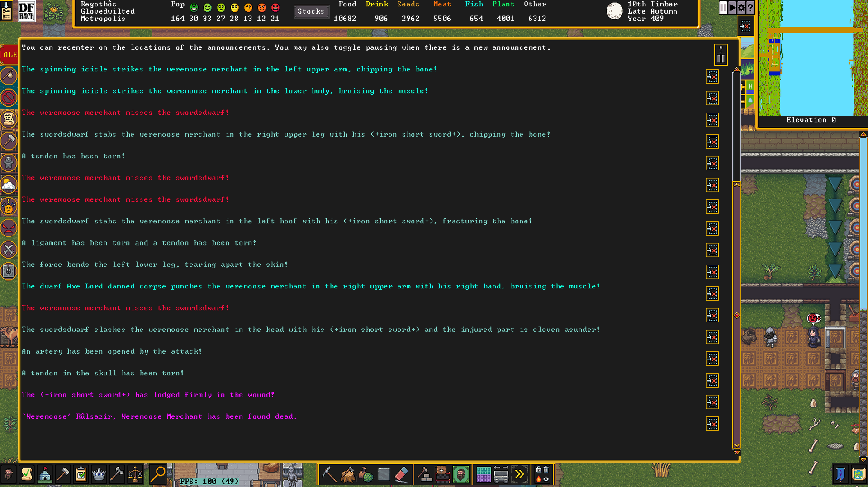Click the Meat stock count 5506
The height and width of the screenshot is (487, 868).
(x=442, y=19)
